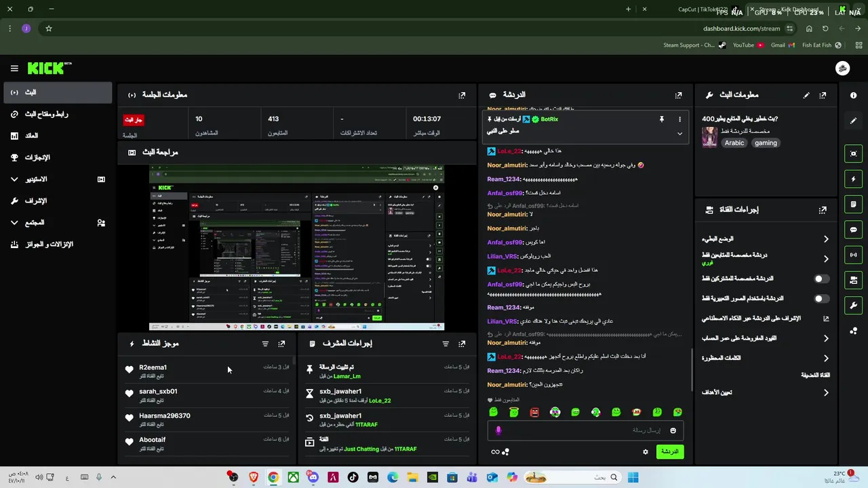This screenshot has height=488, width=868.
Task: Toggle subscribers-only chat (الدردشة مخصصة للمشتركين فقط)
Action: coord(821,279)
